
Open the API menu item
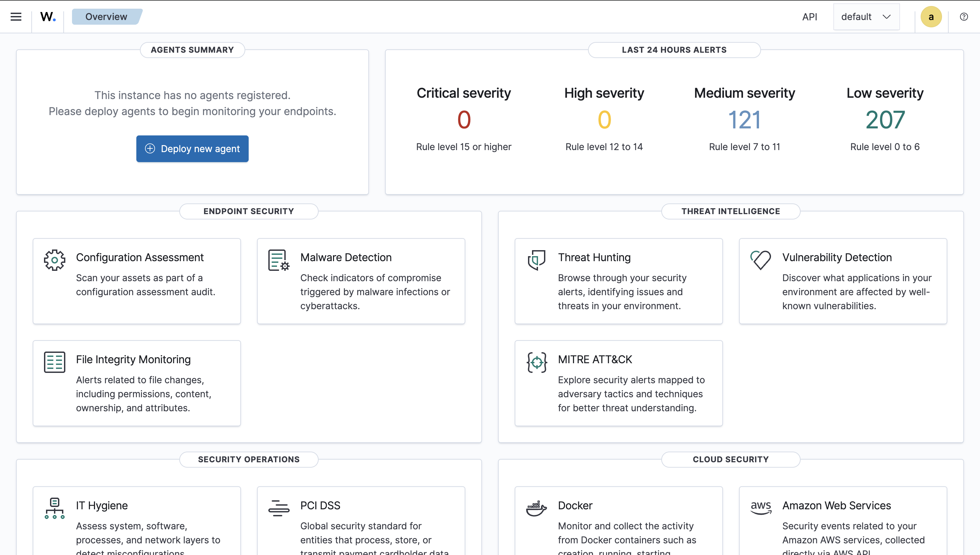coord(810,16)
